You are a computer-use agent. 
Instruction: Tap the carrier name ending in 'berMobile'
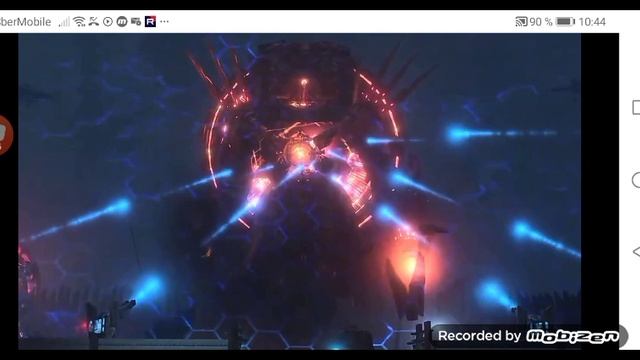25,22
